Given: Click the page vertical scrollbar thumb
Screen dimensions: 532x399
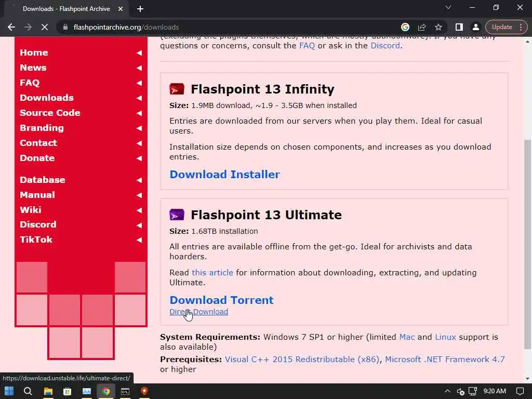Looking at the screenshot, I should [x=527, y=244].
